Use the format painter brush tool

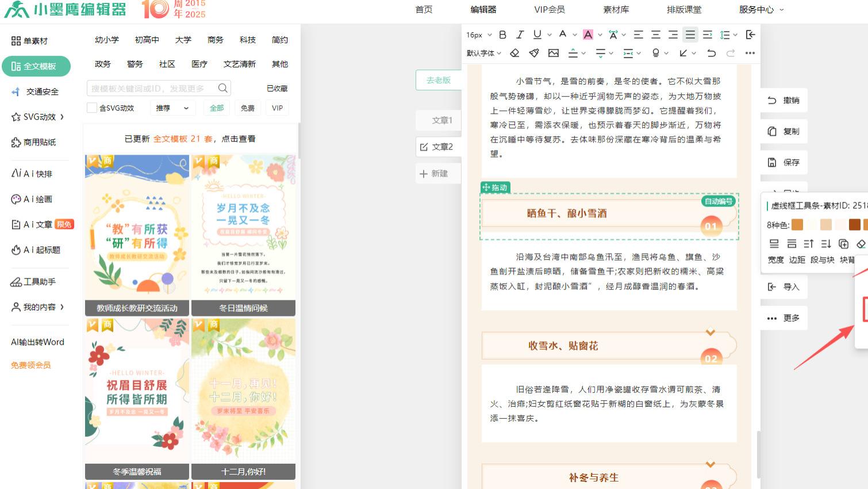tap(533, 53)
